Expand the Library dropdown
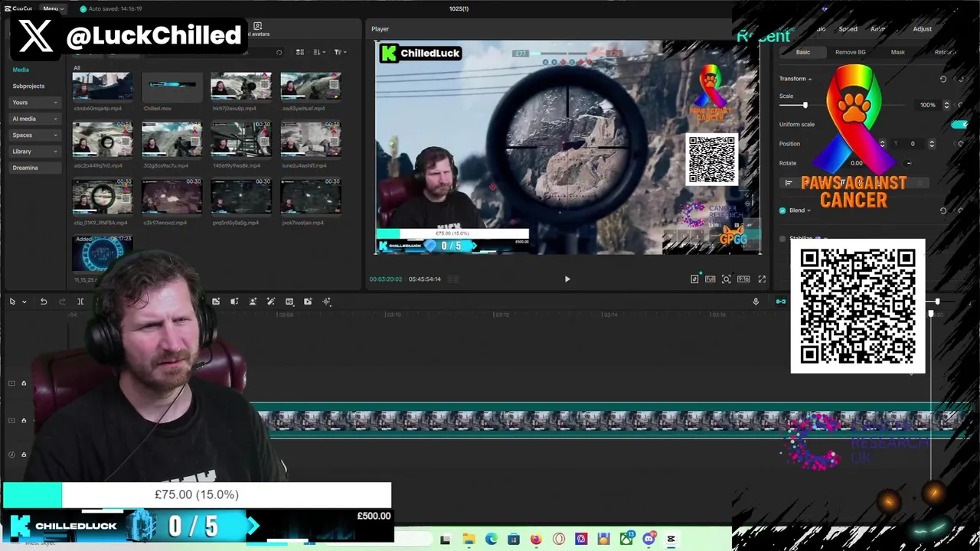Screen dimensions: 980x551 click(35, 152)
